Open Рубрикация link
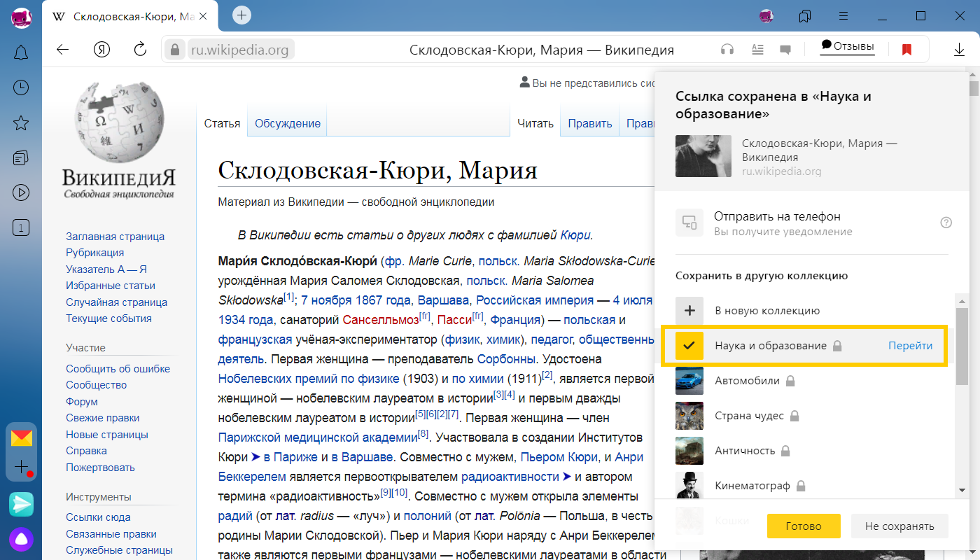 point(95,253)
